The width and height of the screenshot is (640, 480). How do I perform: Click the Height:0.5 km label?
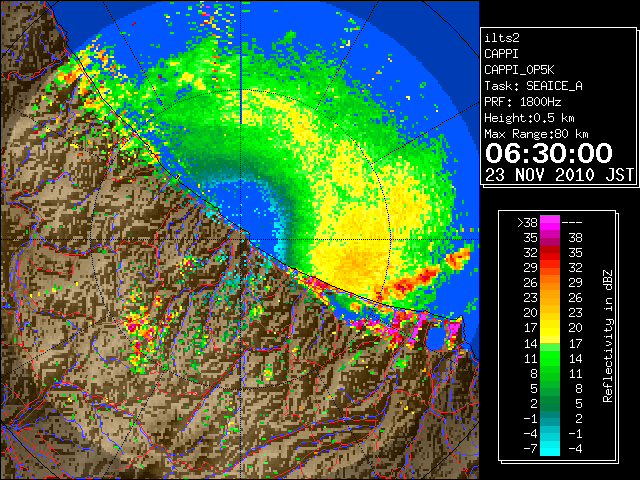coord(529,118)
